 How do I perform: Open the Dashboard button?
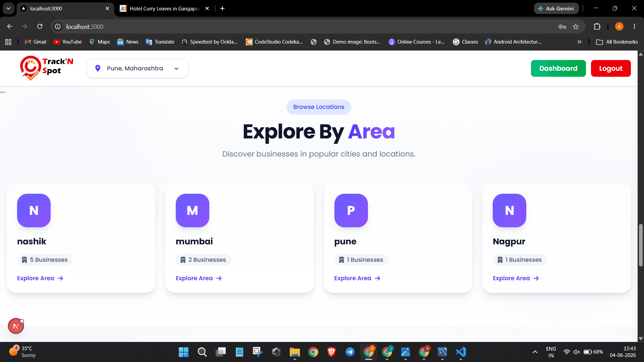[558, 68]
